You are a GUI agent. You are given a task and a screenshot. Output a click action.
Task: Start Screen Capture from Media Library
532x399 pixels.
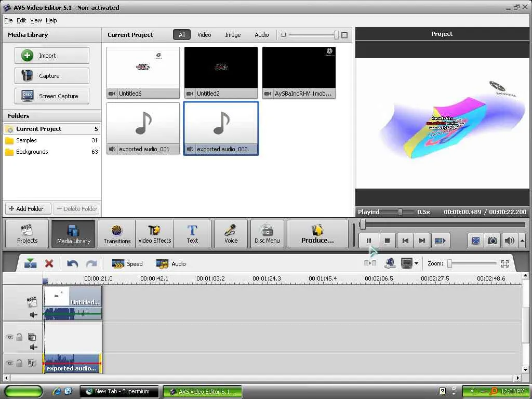(52, 96)
